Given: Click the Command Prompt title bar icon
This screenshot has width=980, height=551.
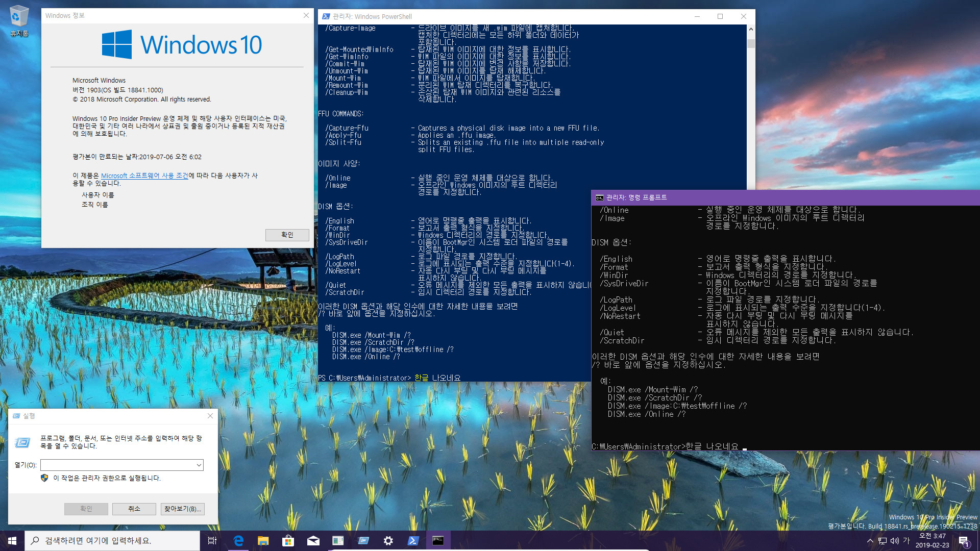Looking at the screenshot, I should [600, 197].
